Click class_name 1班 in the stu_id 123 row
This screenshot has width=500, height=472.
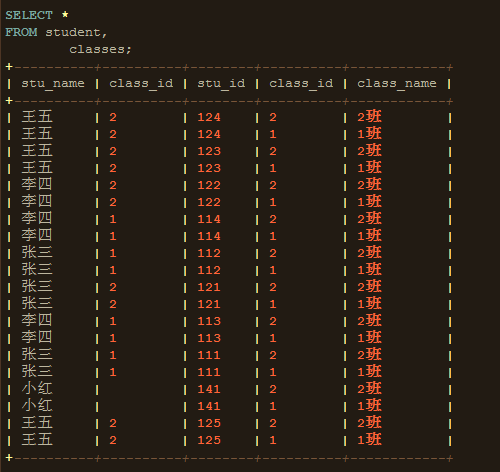point(369,168)
